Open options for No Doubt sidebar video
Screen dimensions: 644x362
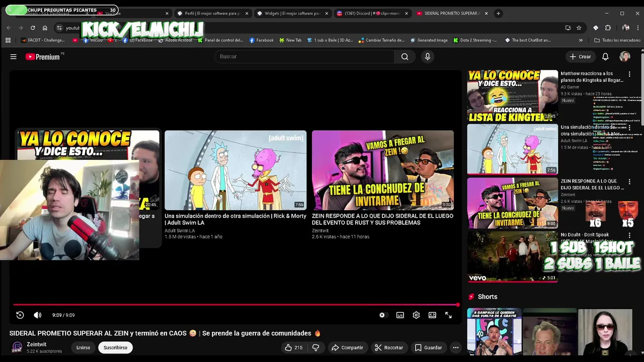tap(629, 235)
